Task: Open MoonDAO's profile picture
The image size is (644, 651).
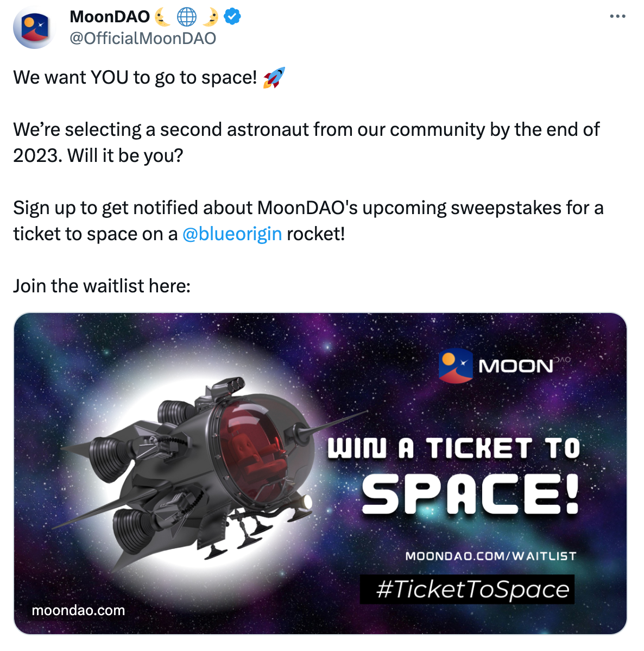Action: pyautogui.click(x=34, y=28)
